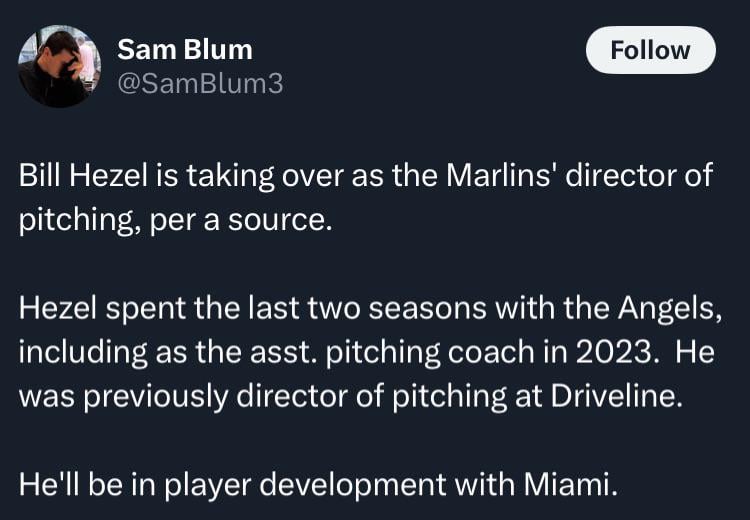Open Sam Blum's profile picture
The width and height of the screenshot is (750, 520).
[x=59, y=66]
